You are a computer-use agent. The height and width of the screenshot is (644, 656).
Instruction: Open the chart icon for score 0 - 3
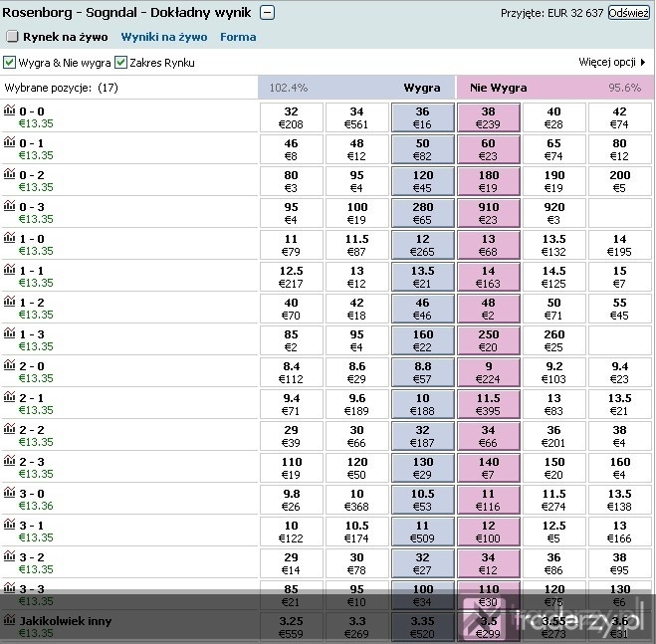point(9,205)
